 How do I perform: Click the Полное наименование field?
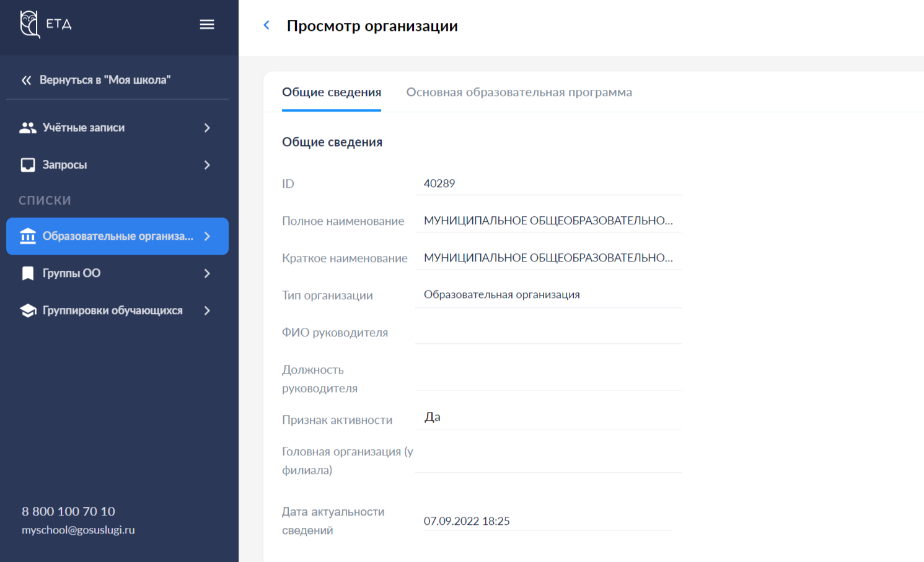(548, 221)
